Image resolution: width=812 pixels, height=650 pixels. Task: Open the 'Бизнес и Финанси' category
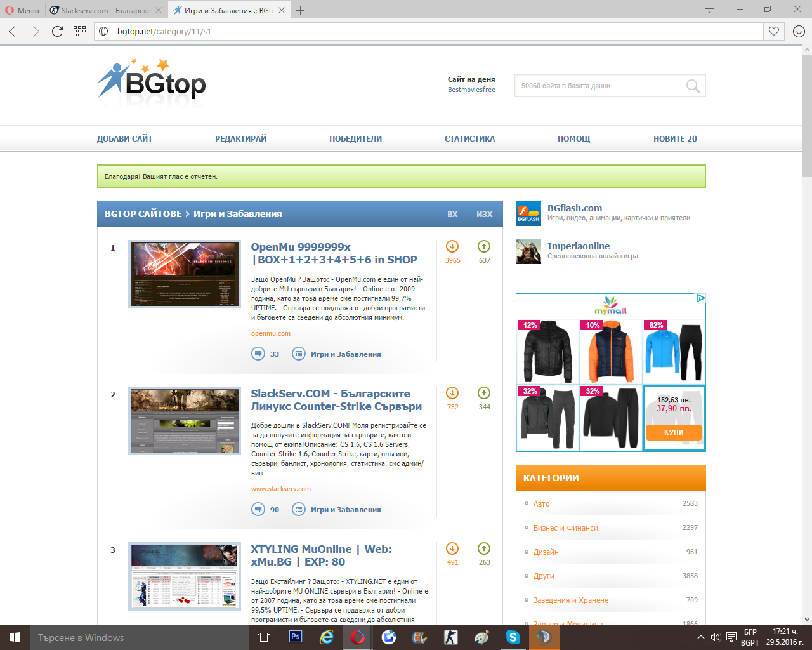[565, 527]
